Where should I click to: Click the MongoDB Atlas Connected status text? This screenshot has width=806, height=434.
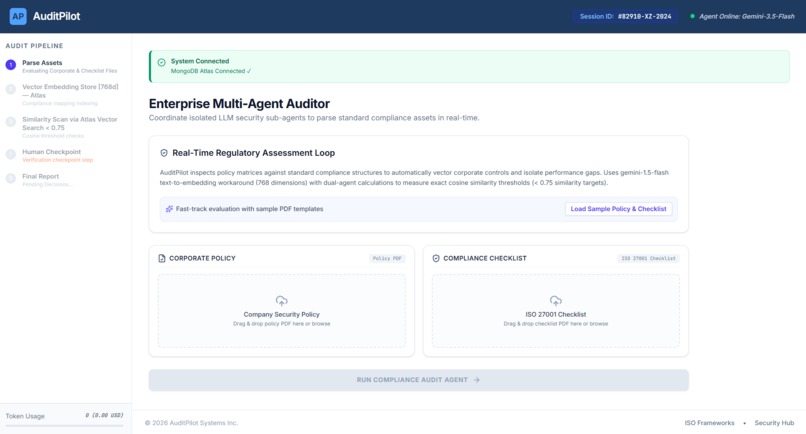(211, 71)
